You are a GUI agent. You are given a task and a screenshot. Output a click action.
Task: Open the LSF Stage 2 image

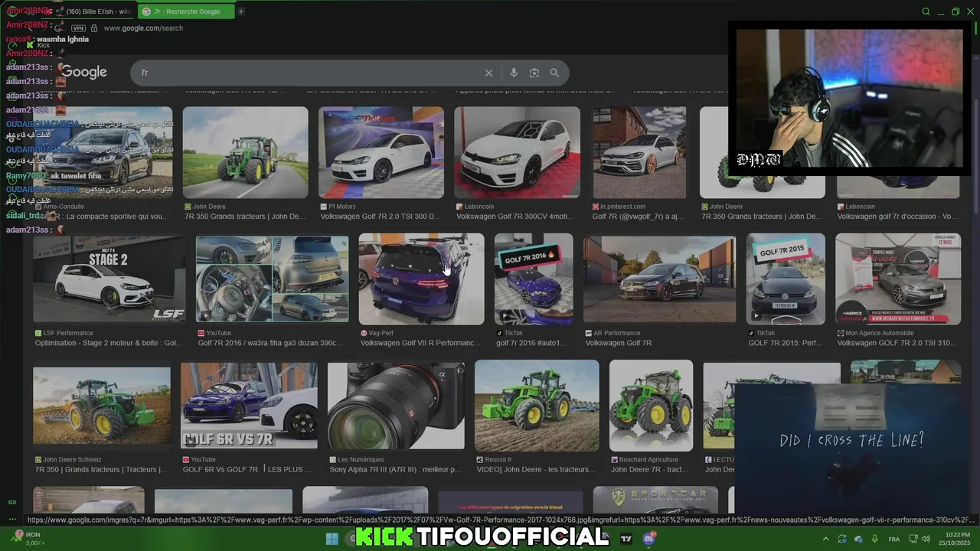[x=109, y=280]
